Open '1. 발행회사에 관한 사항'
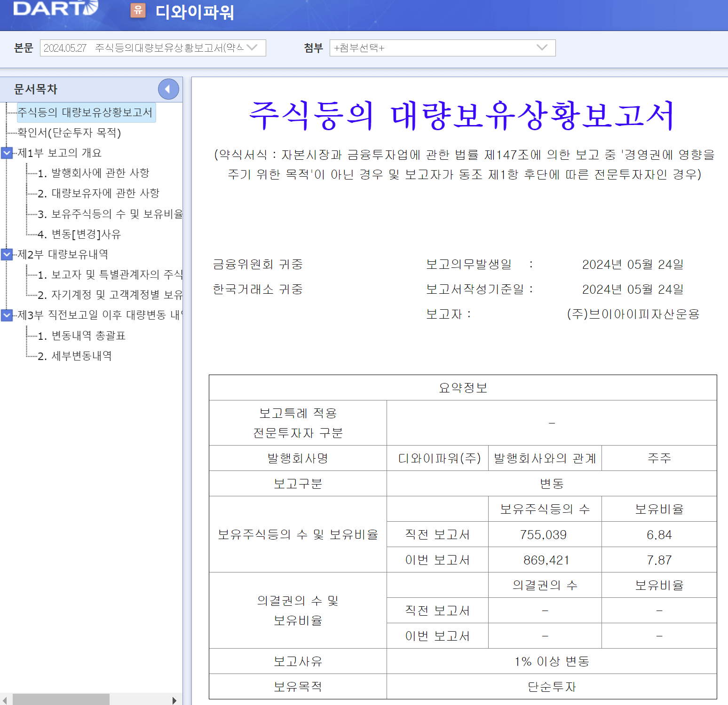This screenshot has height=705, width=728. [93, 173]
